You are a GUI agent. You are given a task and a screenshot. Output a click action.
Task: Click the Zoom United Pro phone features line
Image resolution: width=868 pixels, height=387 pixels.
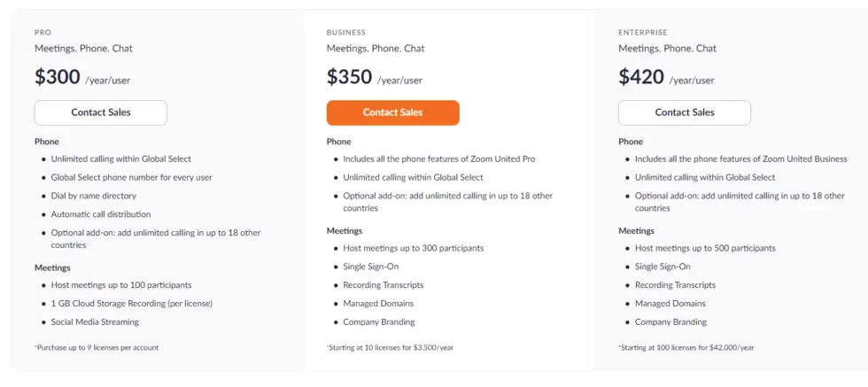[x=439, y=159]
